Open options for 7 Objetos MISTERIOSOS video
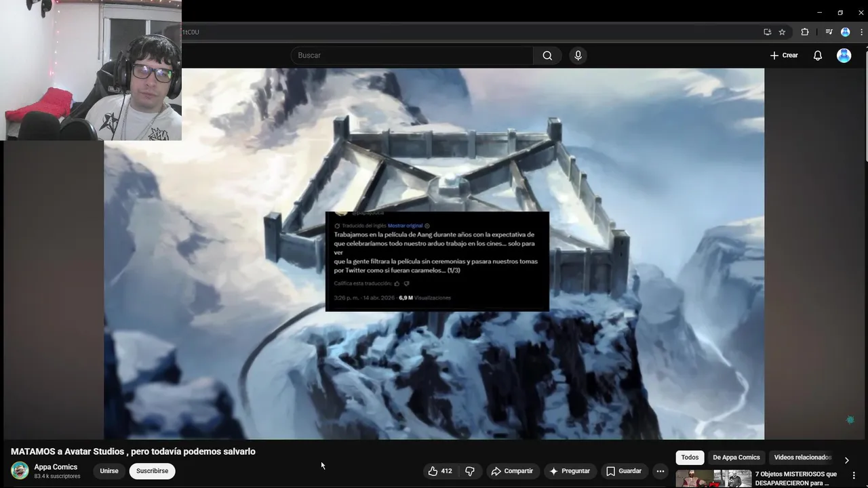The image size is (868, 488). click(x=854, y=475)
